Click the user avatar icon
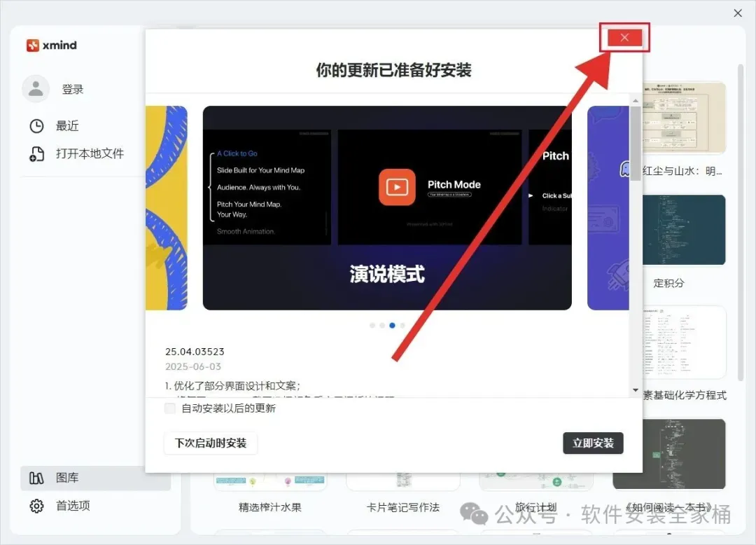756x545 pixels. point(36,89)
